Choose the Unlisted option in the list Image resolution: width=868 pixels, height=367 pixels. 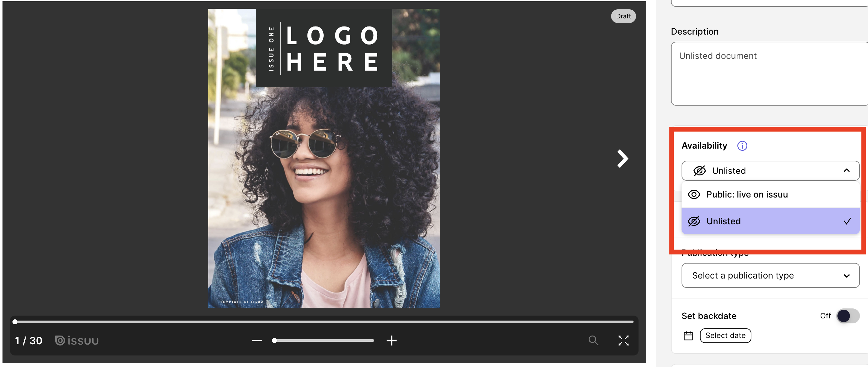(770, 221)
